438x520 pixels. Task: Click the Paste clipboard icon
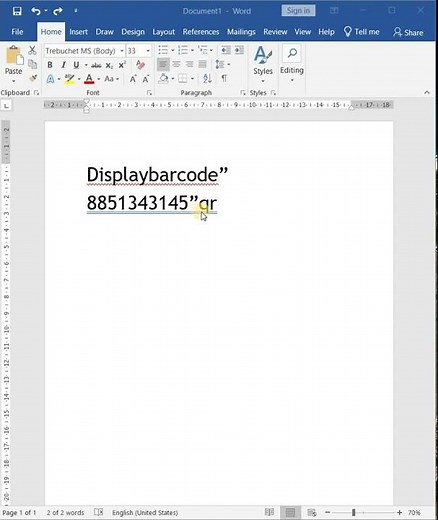click(x=14, y=55)
